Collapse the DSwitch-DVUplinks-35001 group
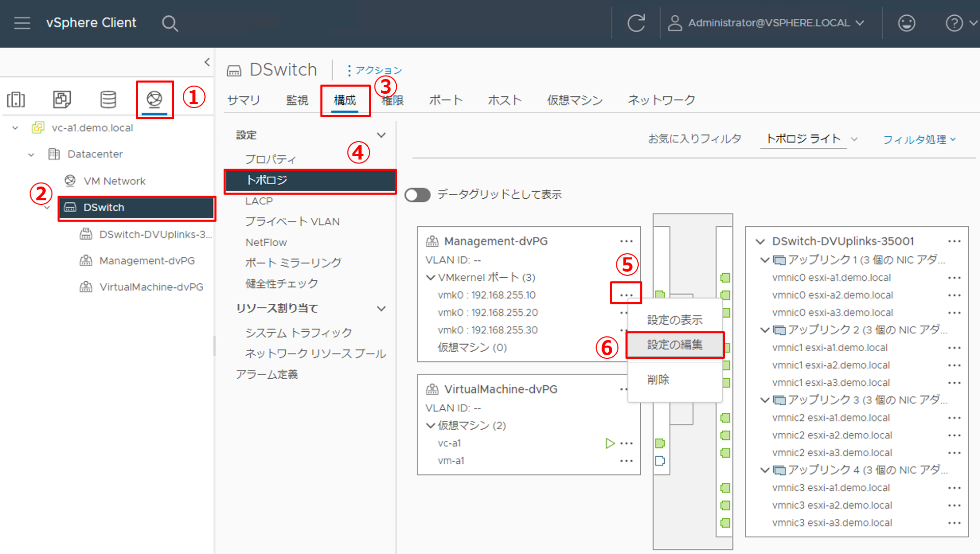The width and height of the screenshot is (980, 554). click(760, 242)
